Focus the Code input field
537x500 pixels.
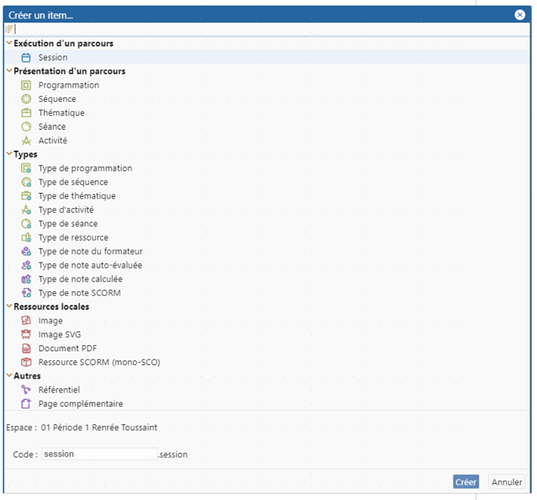point(99,454)
